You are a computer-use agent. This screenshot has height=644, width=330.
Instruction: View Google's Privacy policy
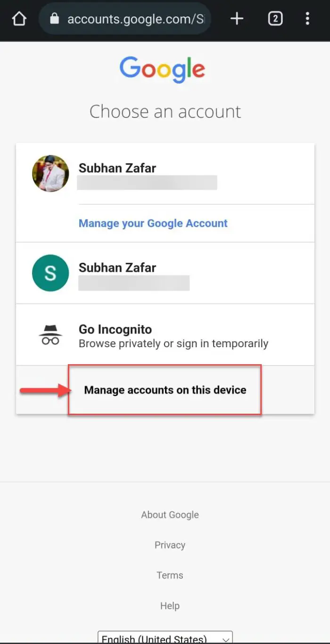(x=170, y=545)
